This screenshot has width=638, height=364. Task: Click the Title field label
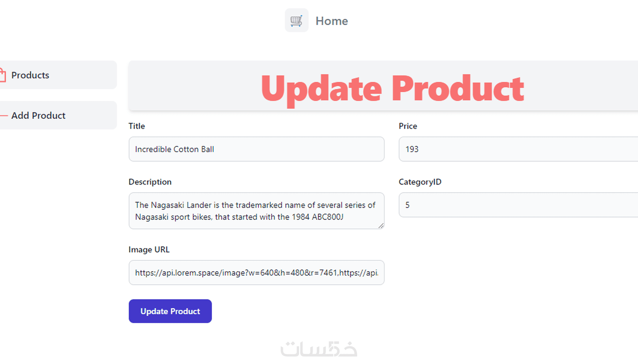tap(137, 126)
